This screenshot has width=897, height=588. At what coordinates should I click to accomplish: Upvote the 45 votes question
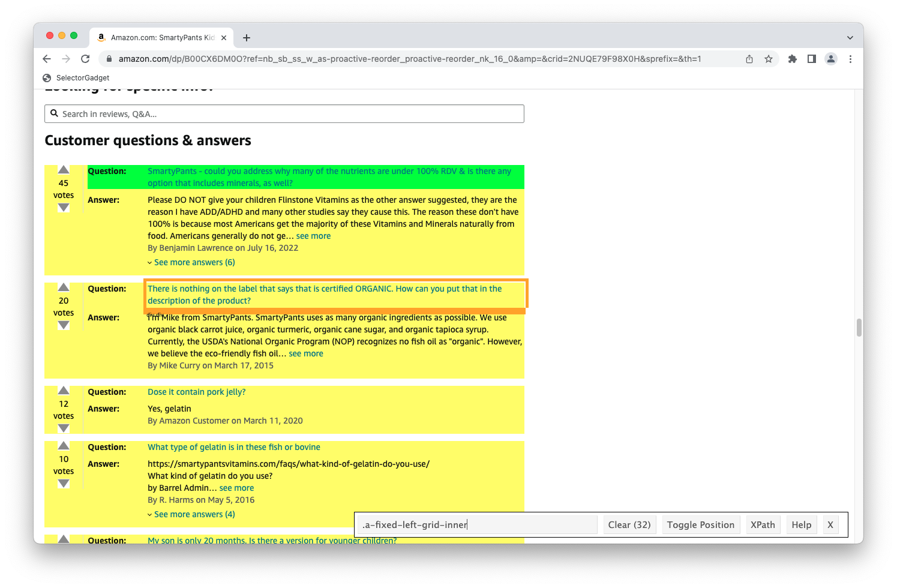[x=64, y=170]
